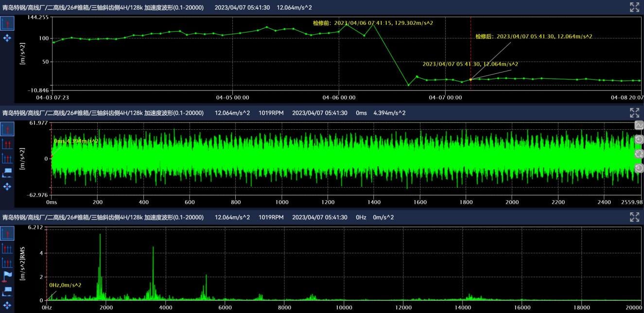Select single cursor tool in trend chart
The height and width of the screenshot is (313, 644).
(7, 23)
